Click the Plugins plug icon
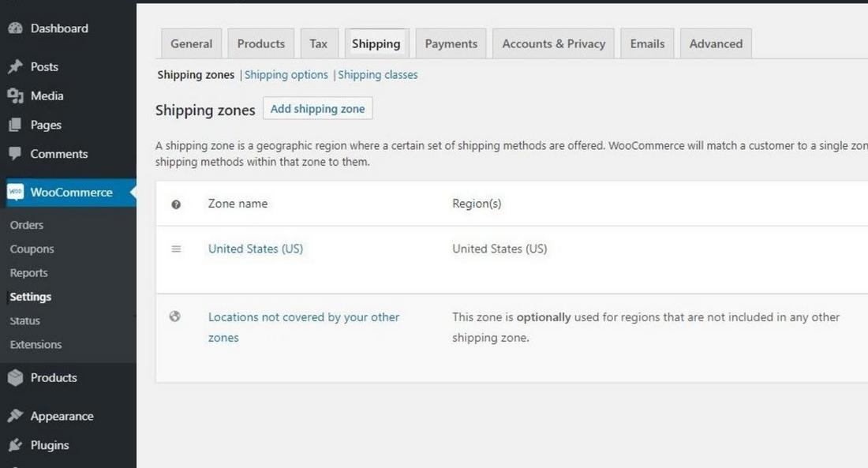The width and height of the screenshot is (868, 468). pos(15,446)
